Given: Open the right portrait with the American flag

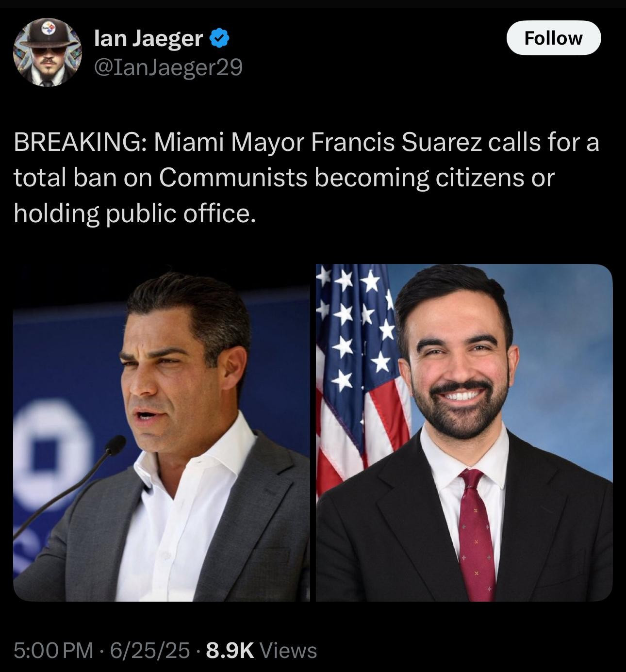Looking at the screenshot, I should point(464,432).
